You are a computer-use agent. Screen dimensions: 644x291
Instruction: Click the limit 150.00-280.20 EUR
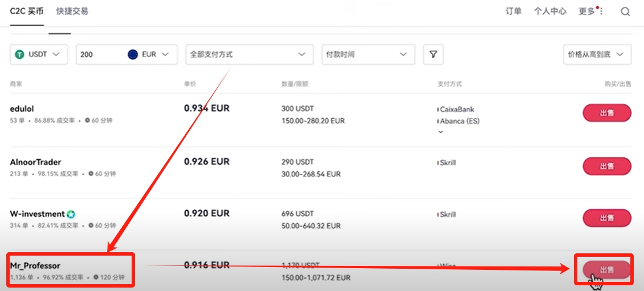click(x=313, y=121)
